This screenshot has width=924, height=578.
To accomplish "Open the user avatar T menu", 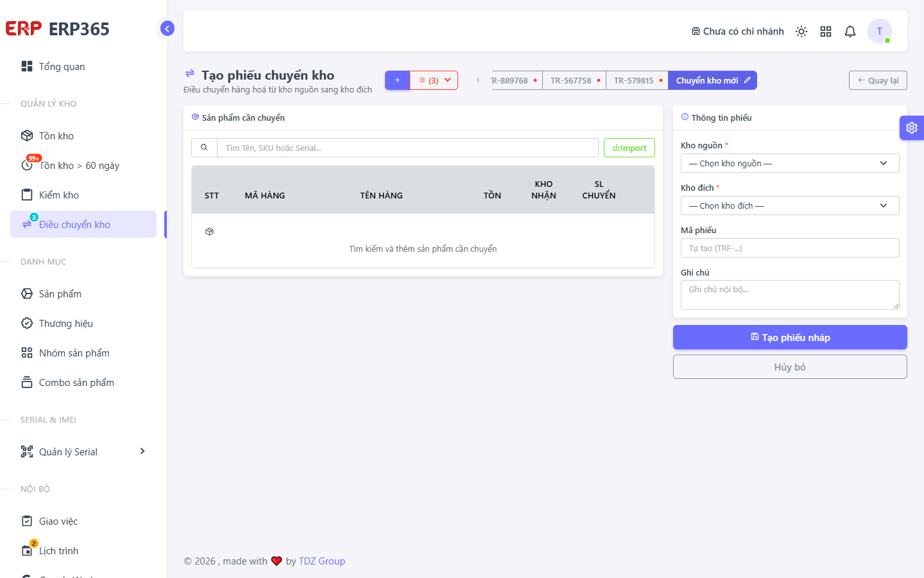I will 880,31.
